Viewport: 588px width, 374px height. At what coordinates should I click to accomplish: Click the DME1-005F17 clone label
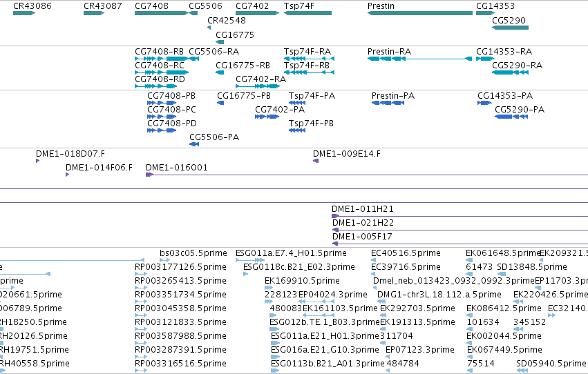tap(362, 237)
